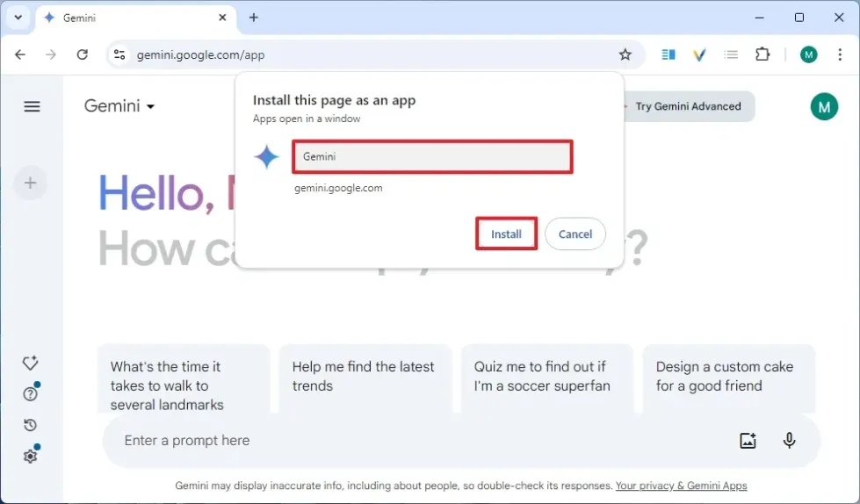Open the Gem manager heart icon

pos(30,363)
